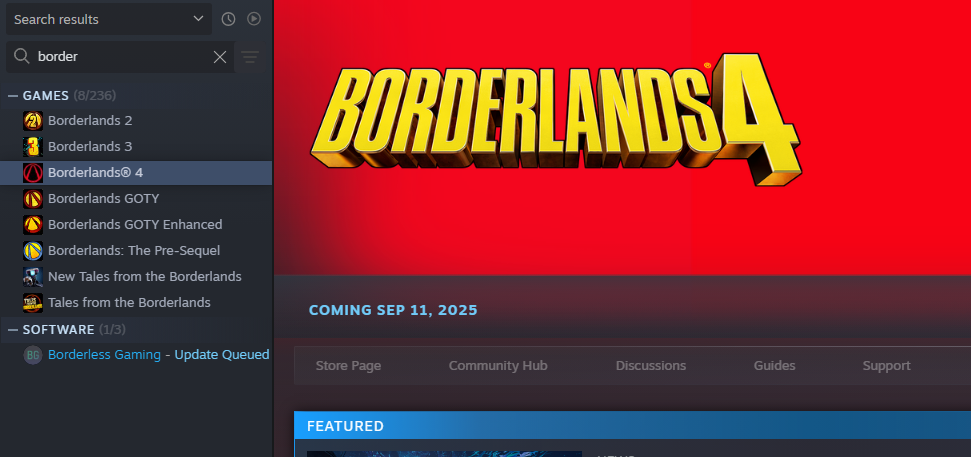This screenshot has height=457, width=971.
Task: Open the Store Page tab
Action: (348, 366)
